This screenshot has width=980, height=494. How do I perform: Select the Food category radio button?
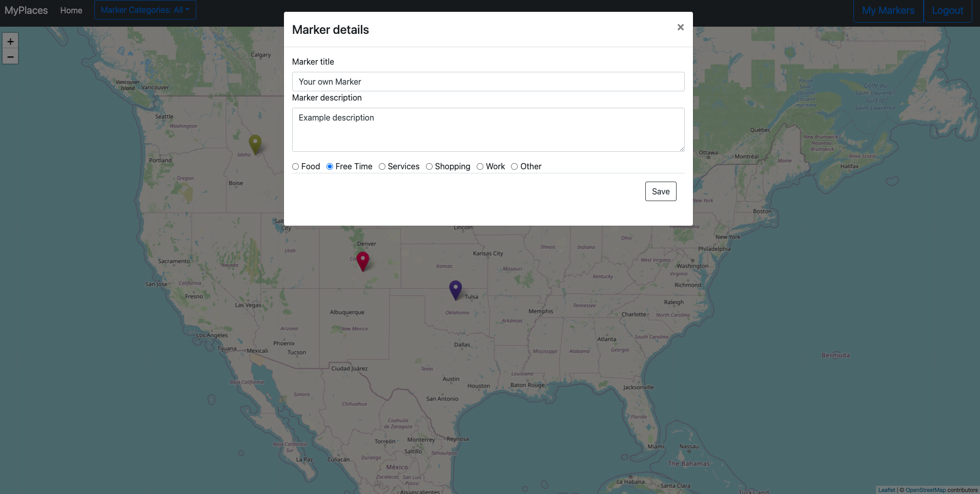click(295, 167)
